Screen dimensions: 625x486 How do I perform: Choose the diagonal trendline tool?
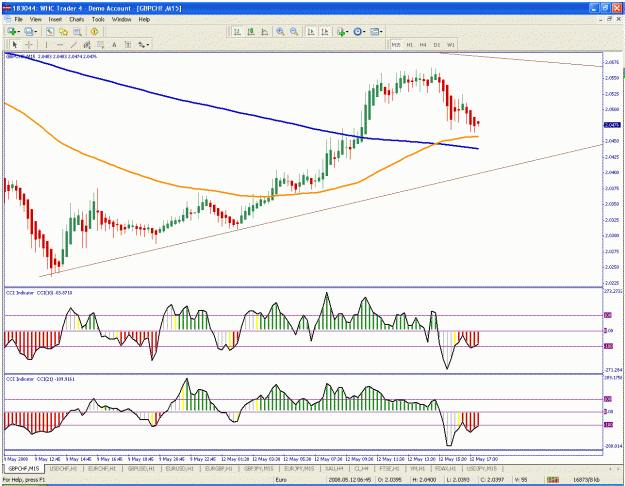(x=74, y=45)
